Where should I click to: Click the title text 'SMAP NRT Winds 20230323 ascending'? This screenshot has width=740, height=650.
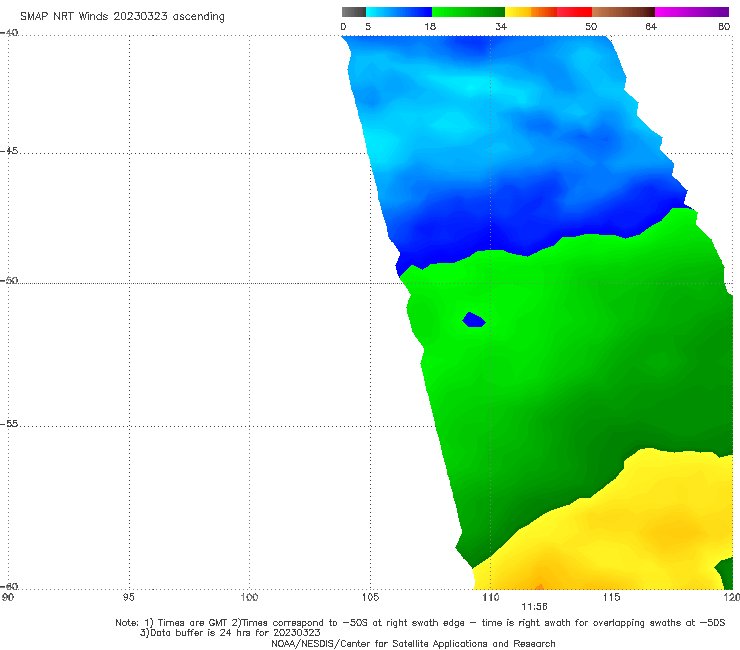[122, 16]
